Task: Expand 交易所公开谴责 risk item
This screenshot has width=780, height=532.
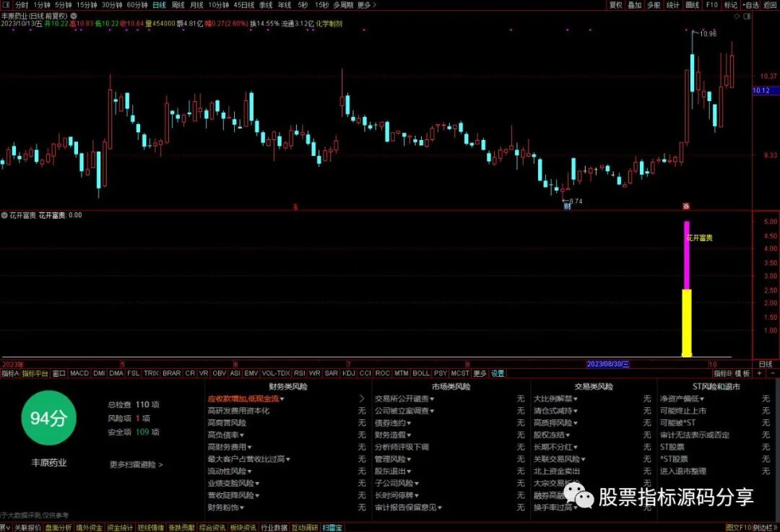Action: click(x=404, y=398)
